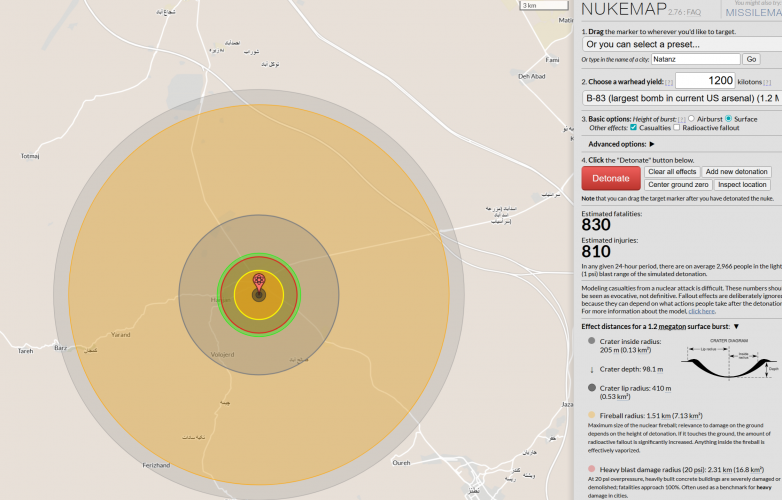Collapse the Effect distances section arrow
782x500 pixels.
coord(737,326)
